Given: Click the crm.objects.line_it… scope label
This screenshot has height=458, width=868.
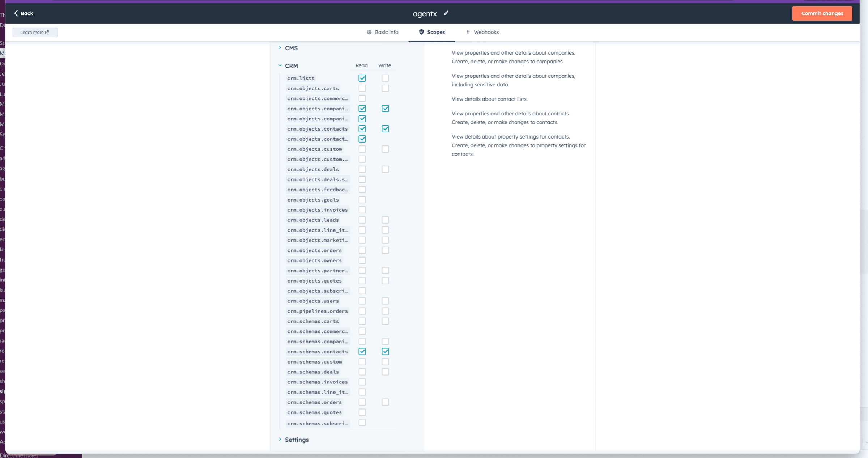Looking at the screenshot, I should pos(318,230).
